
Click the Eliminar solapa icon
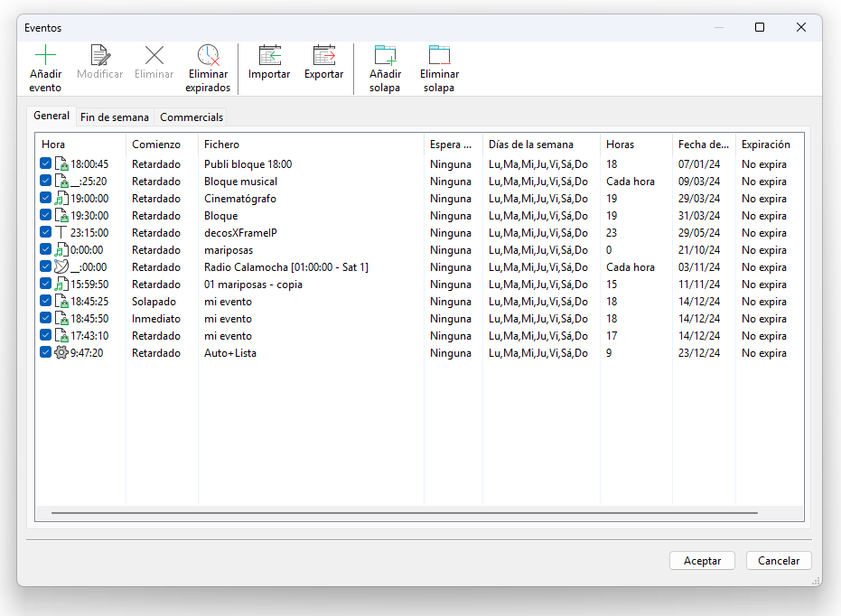pyautogui.click(x=439, y=55)
